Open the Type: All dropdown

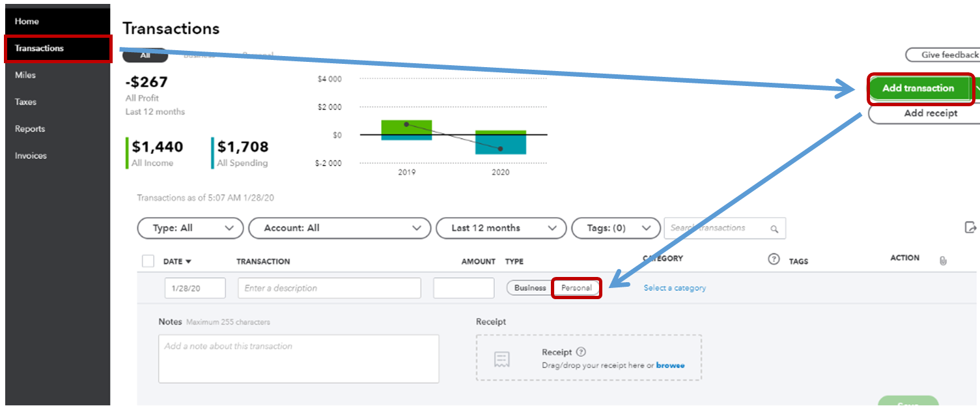click(x=190, y=228)
